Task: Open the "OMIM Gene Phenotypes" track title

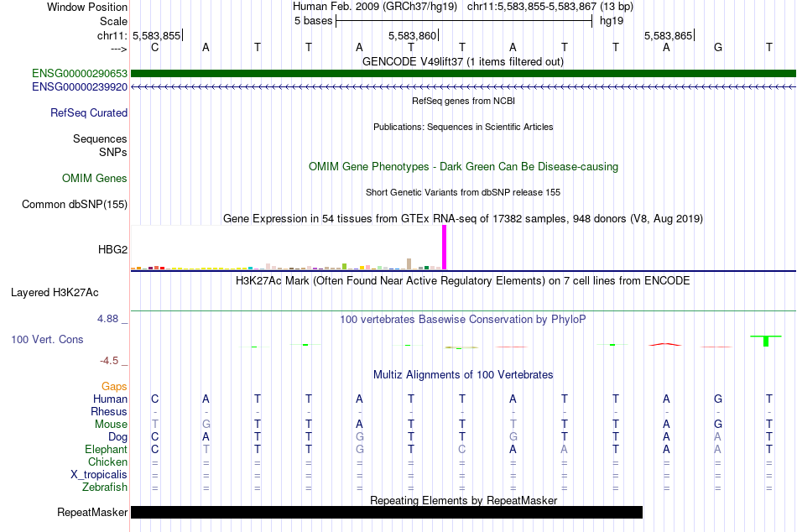Action: click(463, 166)
